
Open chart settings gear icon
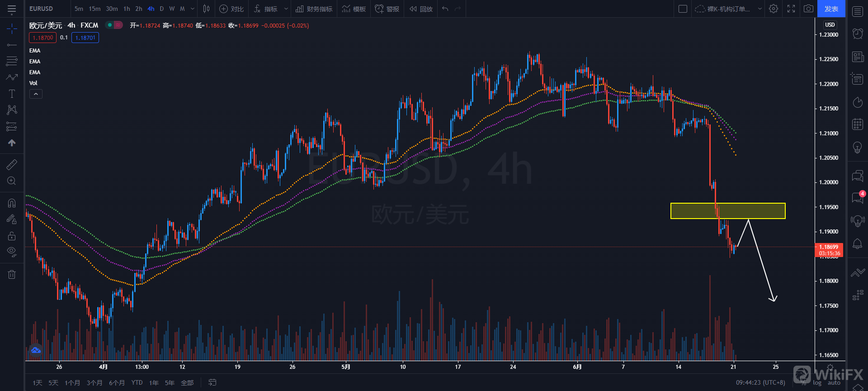coord(774,9)
